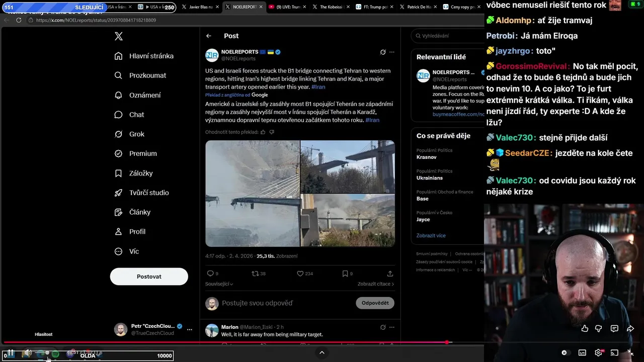
Task: Open the #Iran hashtag in English text
Action: tap(318, 87)
